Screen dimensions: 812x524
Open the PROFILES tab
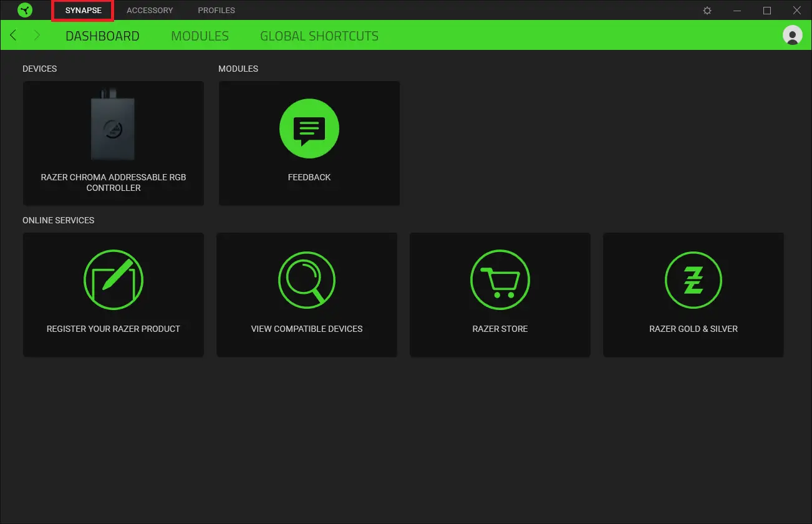point(216,10)
